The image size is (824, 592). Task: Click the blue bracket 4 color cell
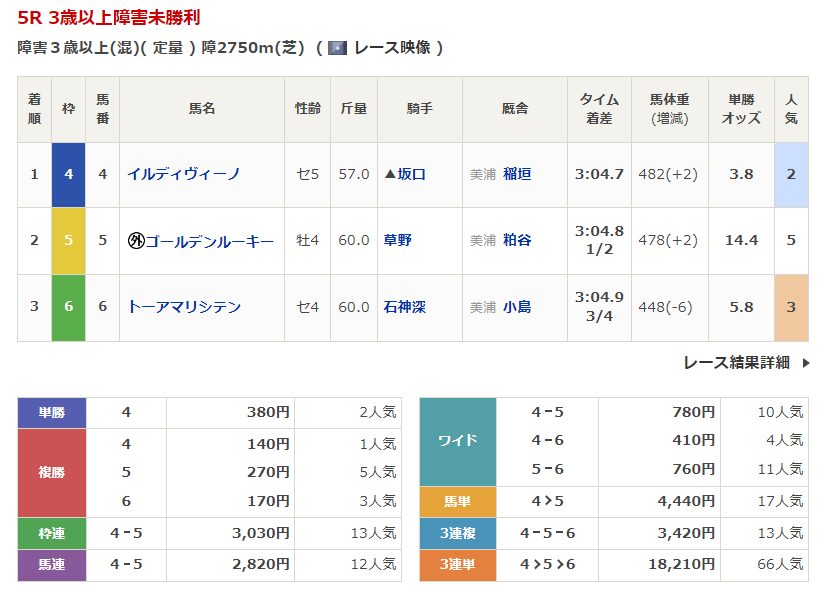[69, 174]
